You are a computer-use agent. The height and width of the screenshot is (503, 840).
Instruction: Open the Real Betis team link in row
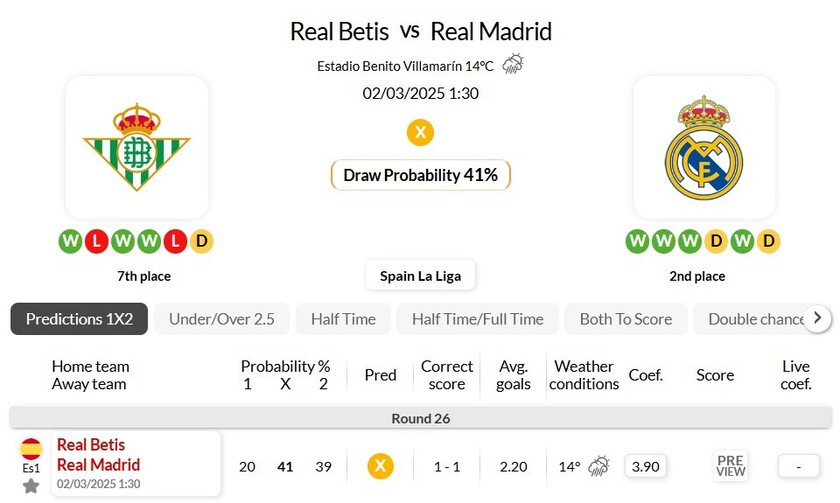click(91, 445)
